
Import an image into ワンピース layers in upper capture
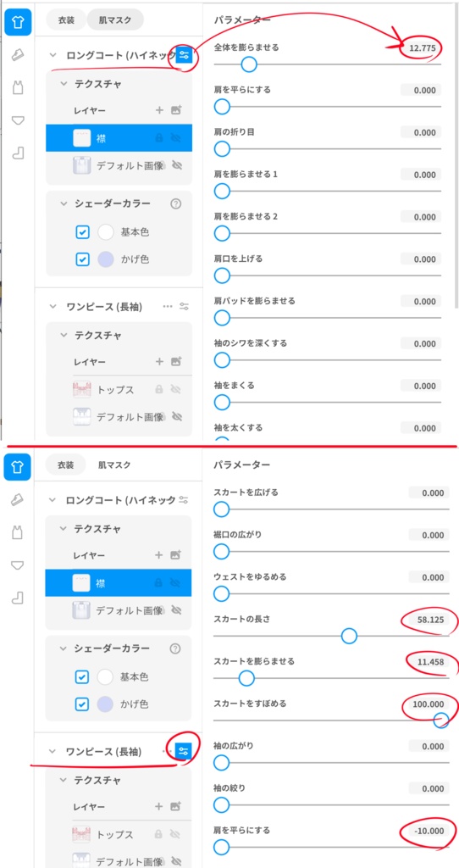click(x=176, y=361)
